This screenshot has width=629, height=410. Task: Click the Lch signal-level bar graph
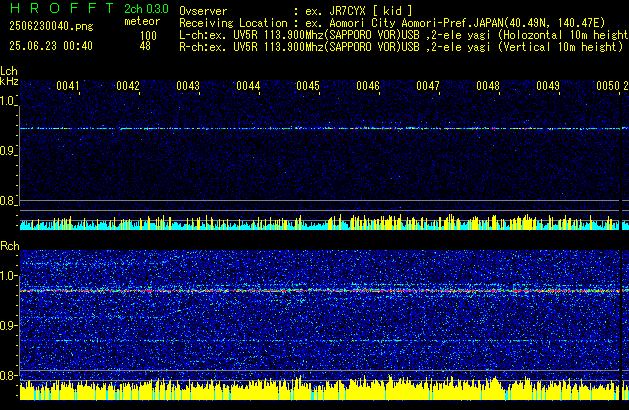pyautogui.click(x=319, y=222)
